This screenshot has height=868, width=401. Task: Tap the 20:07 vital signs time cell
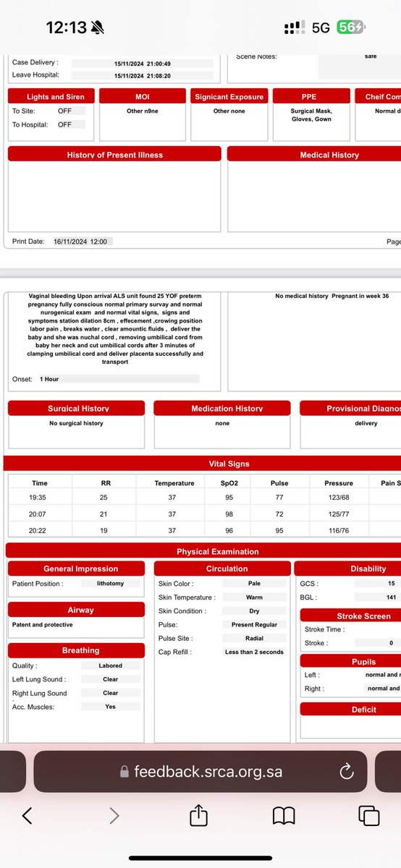40,514
